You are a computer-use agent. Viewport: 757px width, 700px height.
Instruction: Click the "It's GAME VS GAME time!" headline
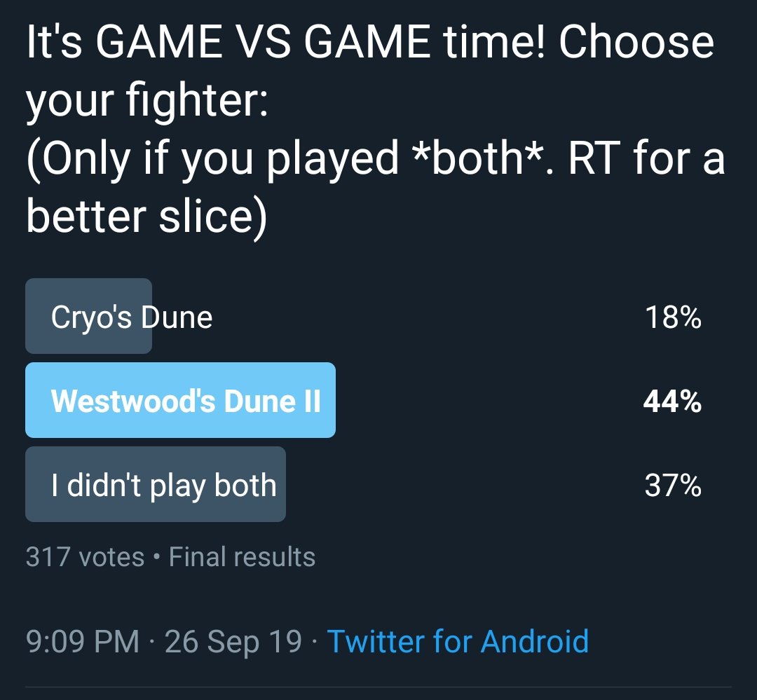(x=286, y=41)
